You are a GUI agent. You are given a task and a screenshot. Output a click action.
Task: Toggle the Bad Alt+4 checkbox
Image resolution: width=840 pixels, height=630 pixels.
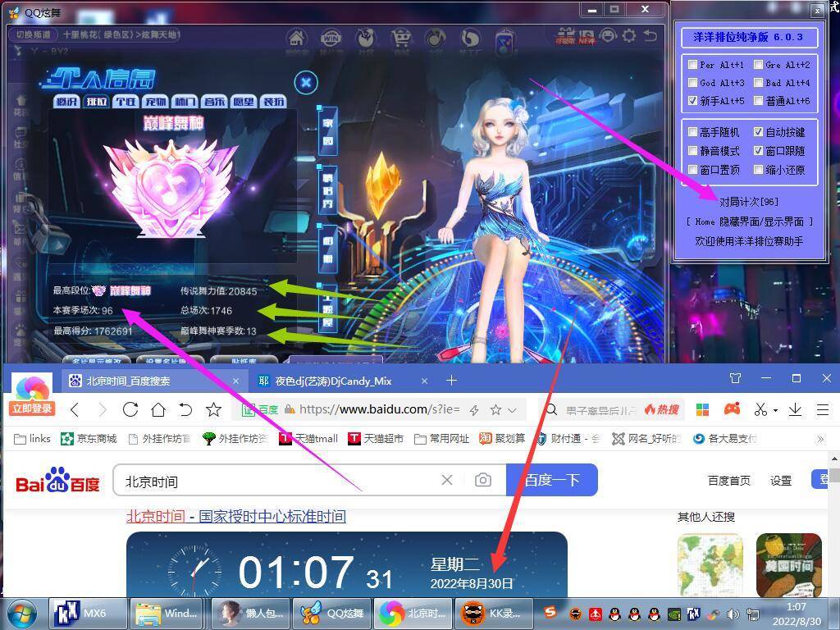click(758, 83)
